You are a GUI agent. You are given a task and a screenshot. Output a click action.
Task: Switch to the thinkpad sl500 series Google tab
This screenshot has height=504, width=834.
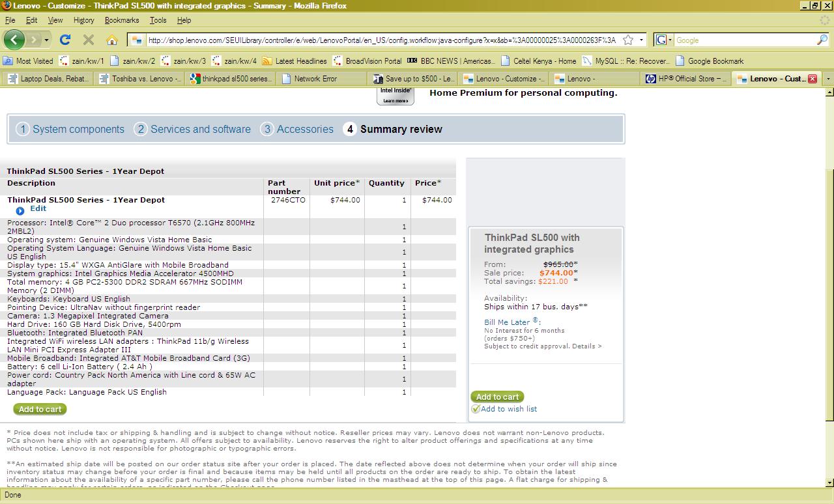pyautogui.click(x=231, y=78)
